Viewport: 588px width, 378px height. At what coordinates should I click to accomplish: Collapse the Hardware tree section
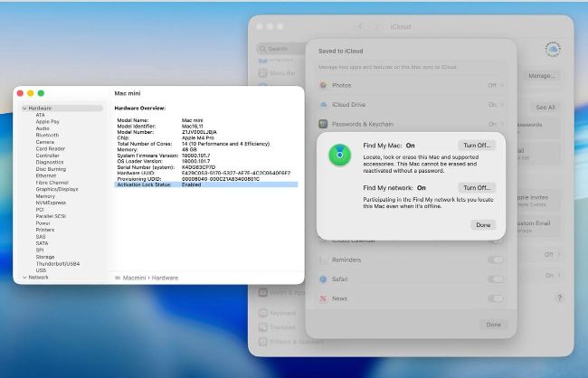pyautogui.click(x=24, y=108)
